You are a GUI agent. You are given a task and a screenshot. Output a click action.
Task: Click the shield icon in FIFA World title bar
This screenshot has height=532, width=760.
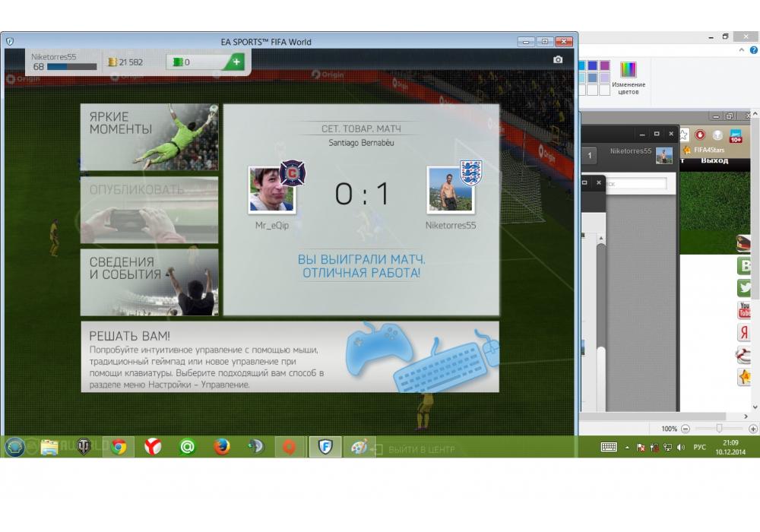[10, 42]
